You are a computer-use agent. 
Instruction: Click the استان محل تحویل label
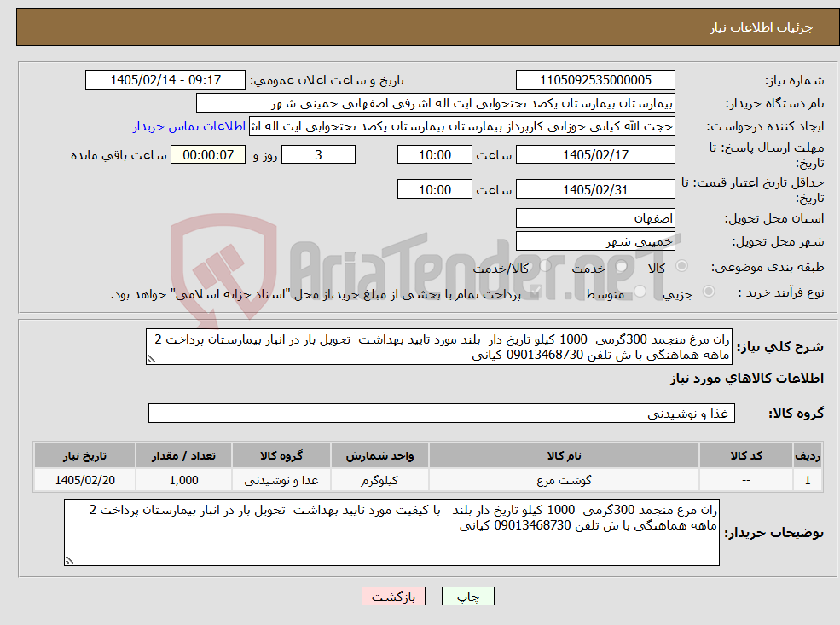click(774, 218)
